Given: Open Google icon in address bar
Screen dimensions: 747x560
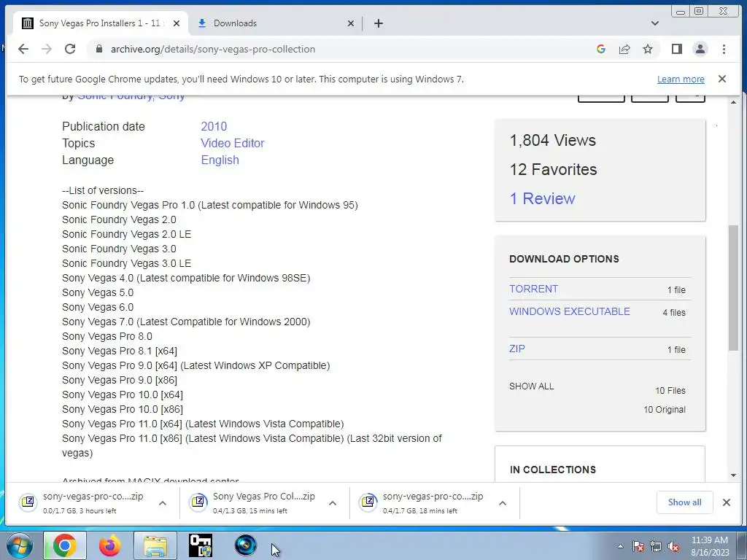Looking at the screenshot, I should [601, 49].
